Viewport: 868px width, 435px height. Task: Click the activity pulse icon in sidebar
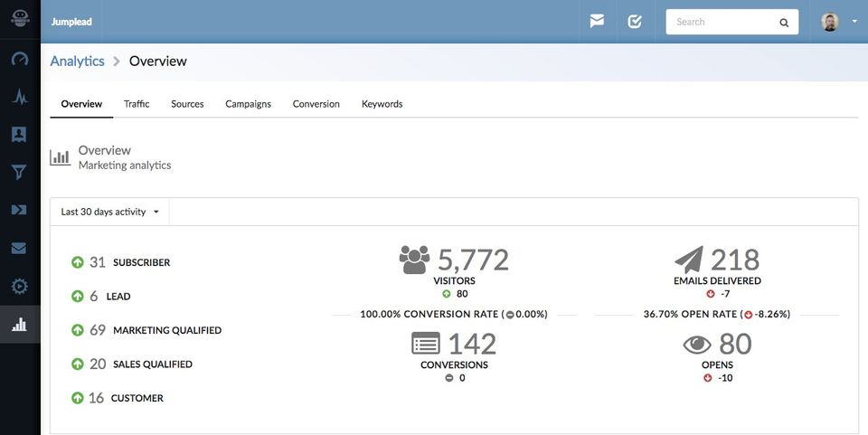20,98
